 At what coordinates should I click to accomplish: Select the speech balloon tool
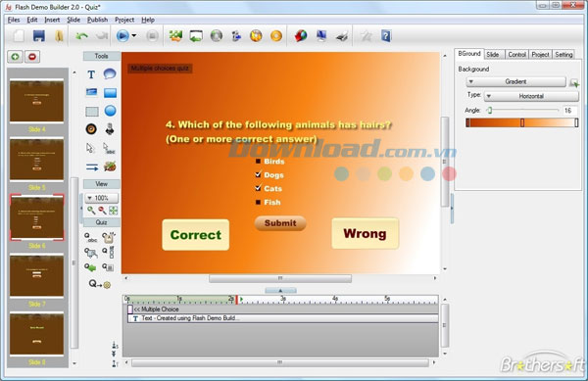[110, 73]
